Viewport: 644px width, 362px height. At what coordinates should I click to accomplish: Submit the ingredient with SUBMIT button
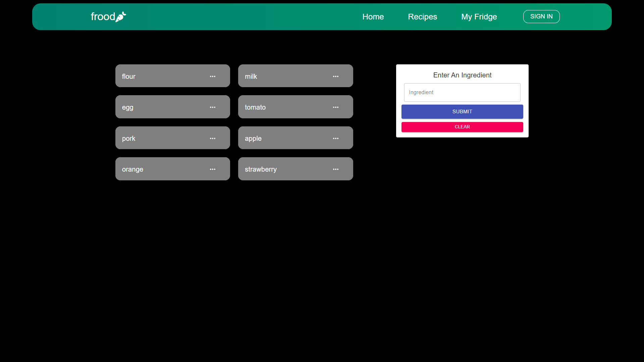click(462, 112)
